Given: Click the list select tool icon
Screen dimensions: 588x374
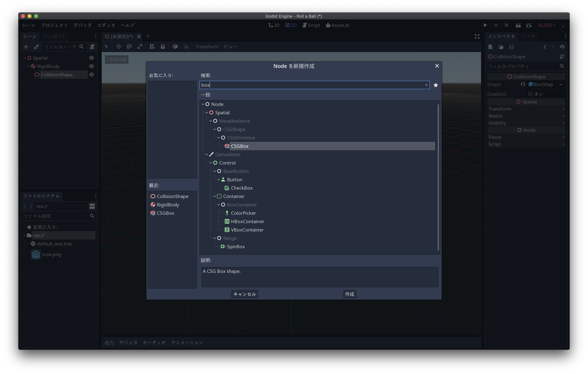Looking at the screenshot, I should [x=152, y=46].
